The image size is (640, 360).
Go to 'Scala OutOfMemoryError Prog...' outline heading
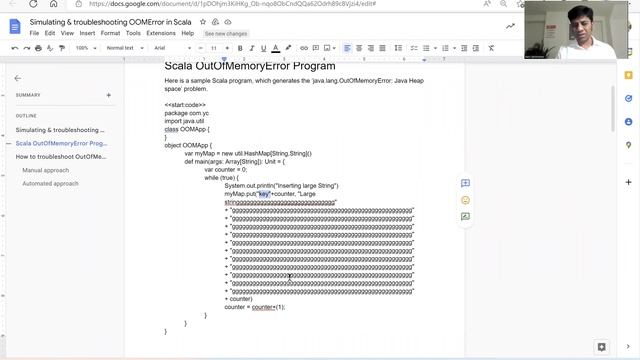(61, 143)
